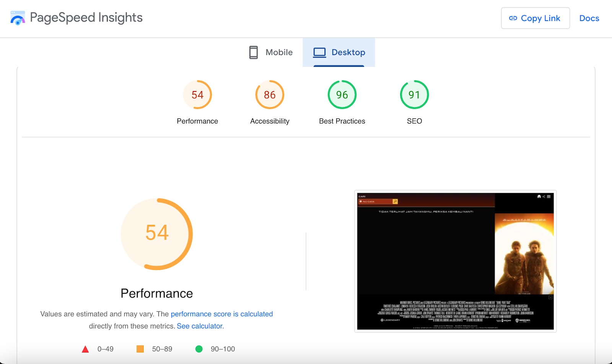The width and height of the screenshot is (612, 364).
Task: Click the SEO label
Action: pos(414,121)
